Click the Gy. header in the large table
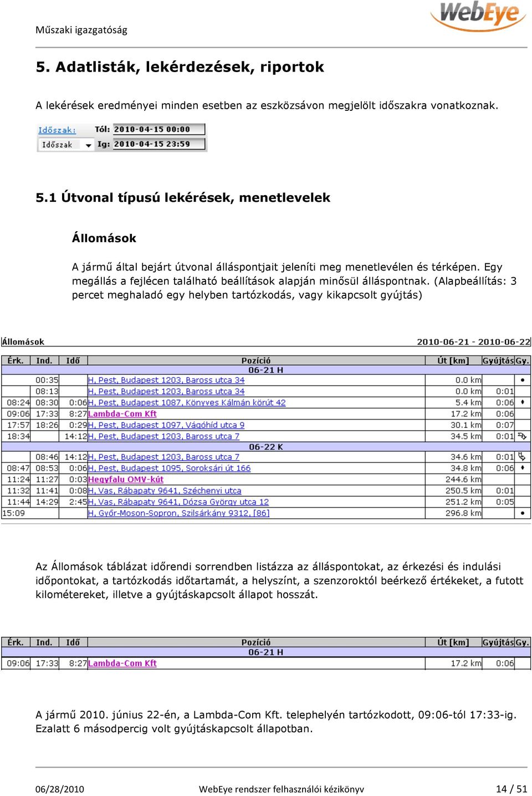The image size is (532, 796). pyautogui.click(x=523, y=360)
